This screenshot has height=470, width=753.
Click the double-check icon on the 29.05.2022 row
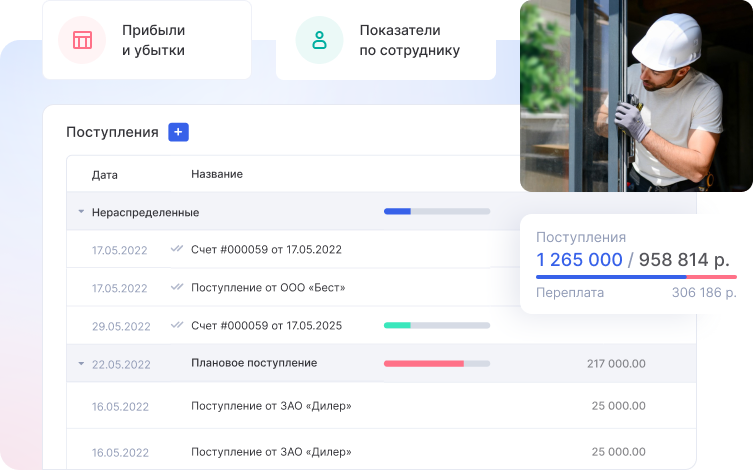point(177,325)
